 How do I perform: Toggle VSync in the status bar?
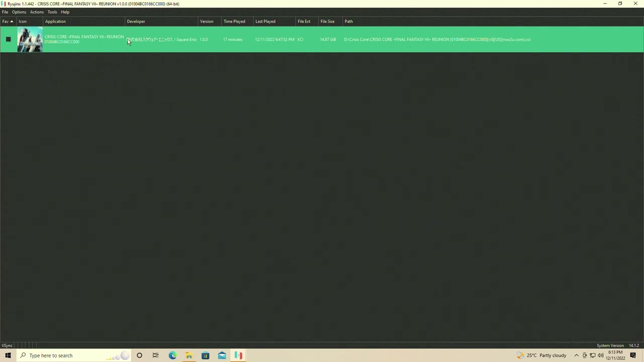point(7,345)
